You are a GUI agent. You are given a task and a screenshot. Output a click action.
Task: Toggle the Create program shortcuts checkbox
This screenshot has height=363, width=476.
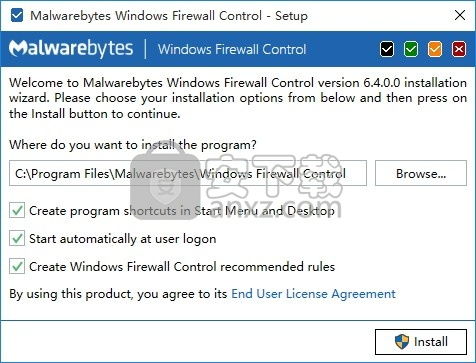[x=17, y=210]
